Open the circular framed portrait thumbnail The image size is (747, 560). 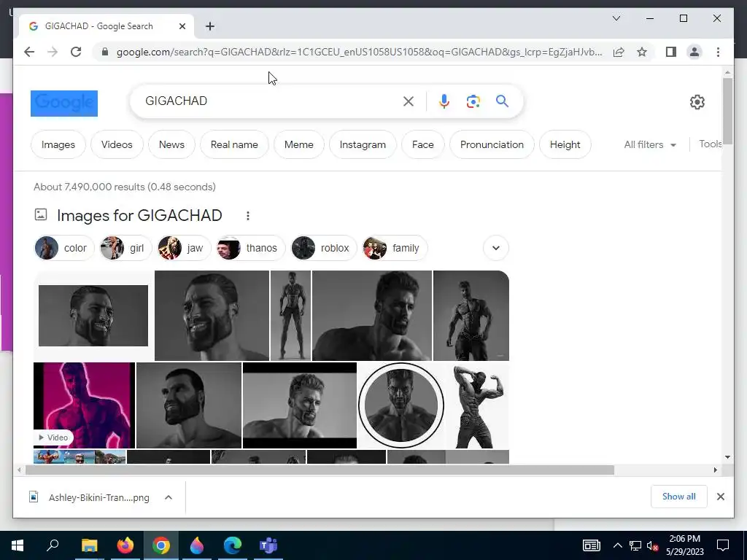click(401, 405)
